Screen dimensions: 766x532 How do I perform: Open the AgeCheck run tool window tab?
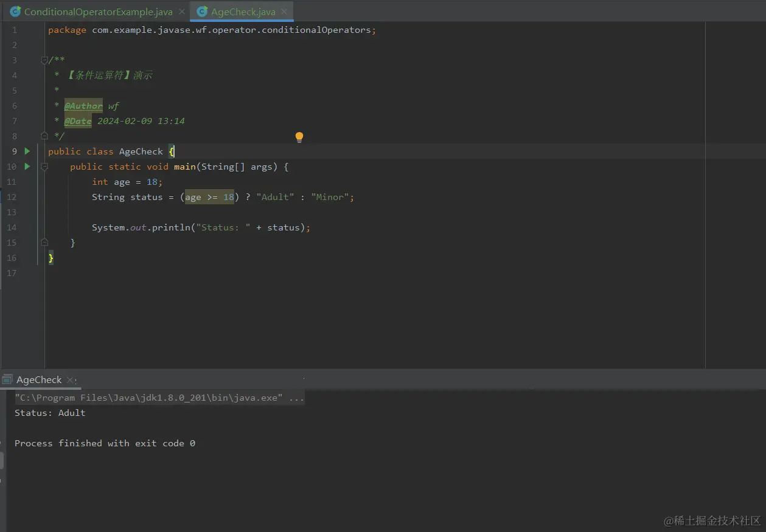pyautogui.click(x=39, y=379)
